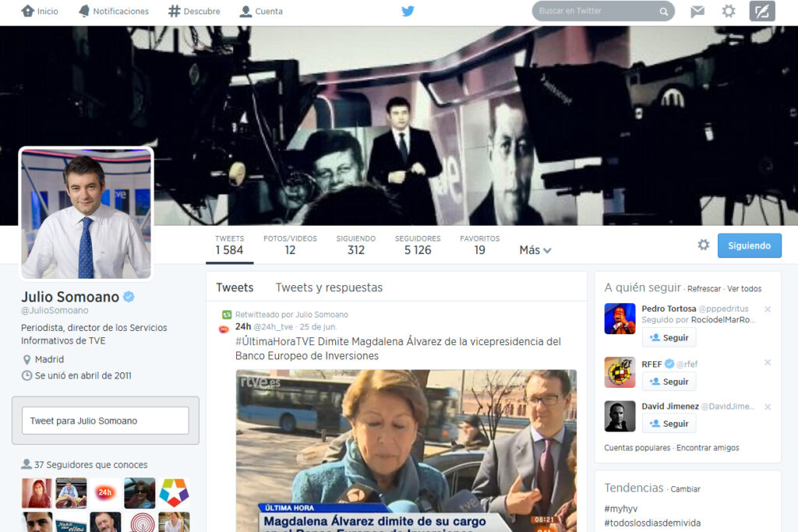
Task: Dismiss the David Jimenez suggestion
Action: (x=768, y=407)
